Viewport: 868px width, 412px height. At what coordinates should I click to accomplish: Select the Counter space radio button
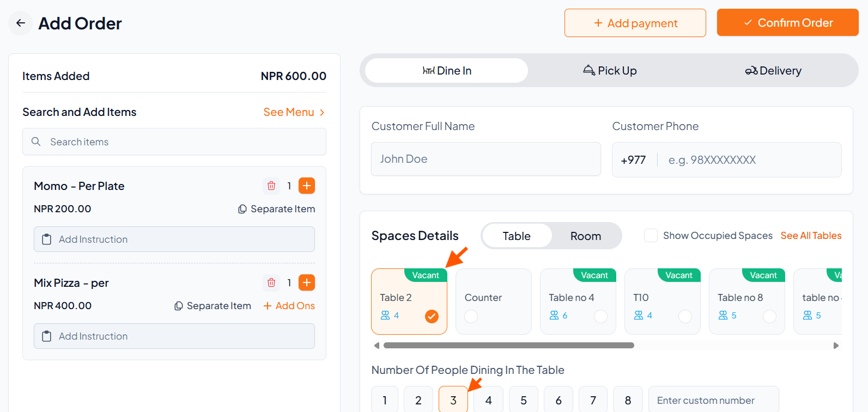pos(471,316)
